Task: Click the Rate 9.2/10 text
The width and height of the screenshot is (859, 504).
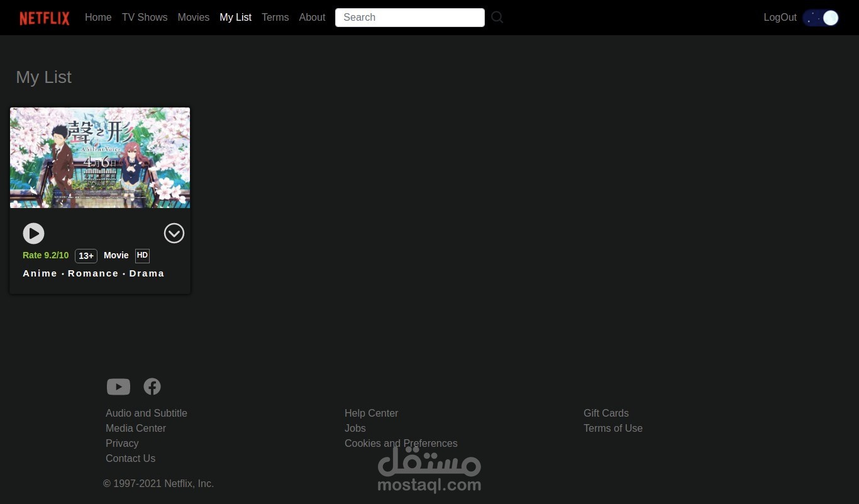Action: [46, 255]
